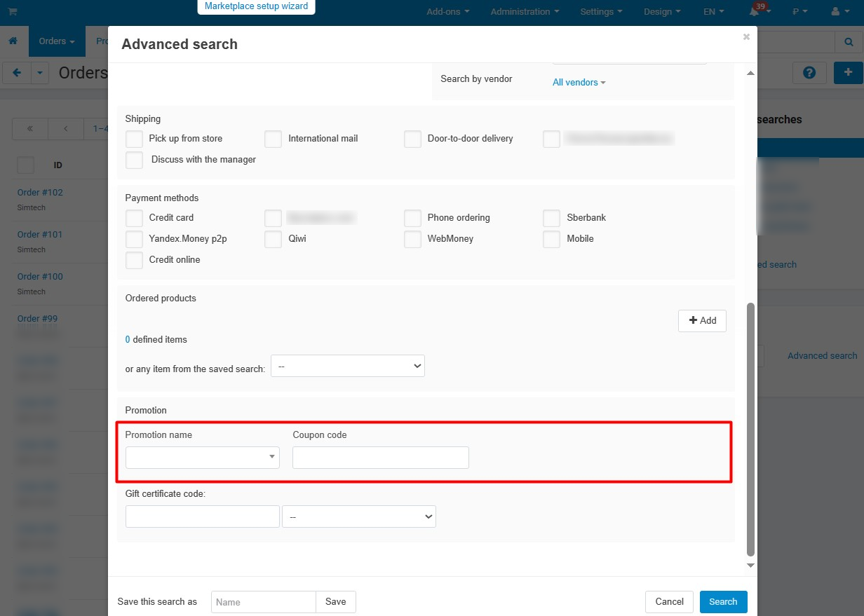Open the dropdown arrow beside back button
864x616 pixels.
40,73
